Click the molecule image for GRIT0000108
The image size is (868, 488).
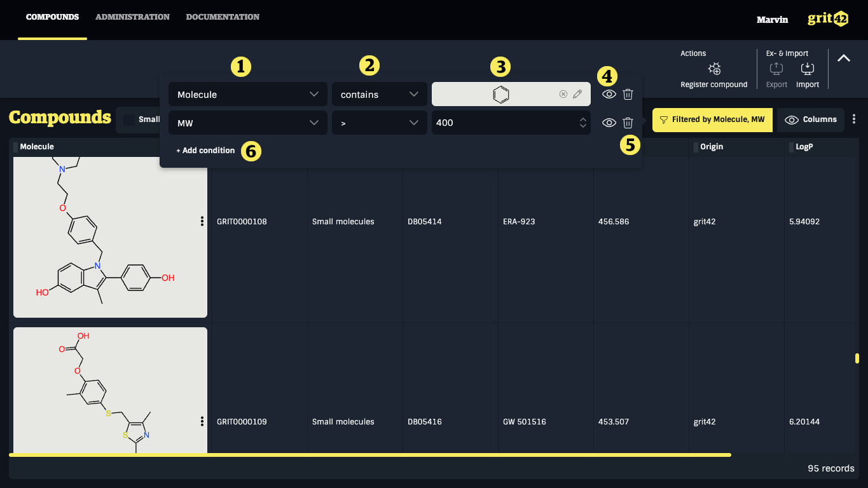coord(110,237)
